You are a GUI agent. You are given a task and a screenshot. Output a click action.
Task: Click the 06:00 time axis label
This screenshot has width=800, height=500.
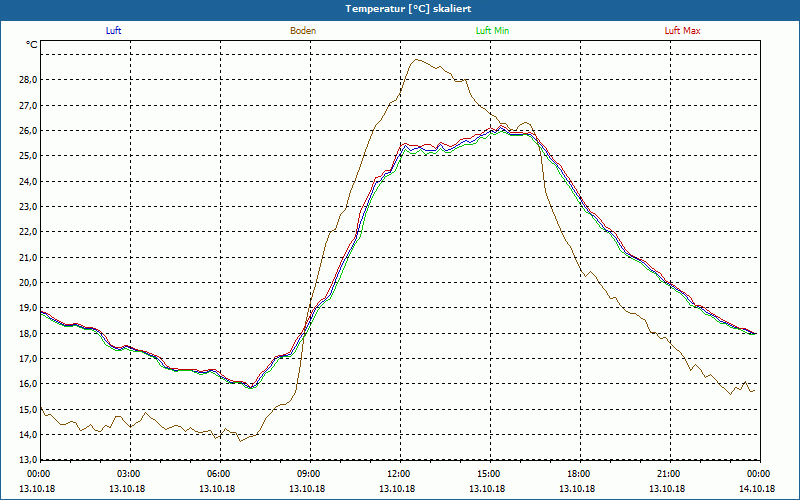tap(220, 474)
